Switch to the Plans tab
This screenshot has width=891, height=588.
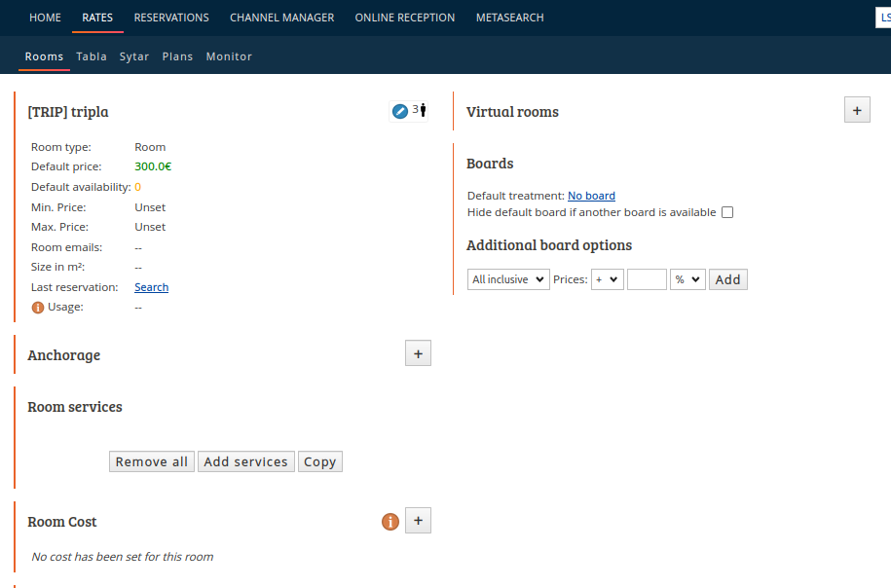click(177, 56)
